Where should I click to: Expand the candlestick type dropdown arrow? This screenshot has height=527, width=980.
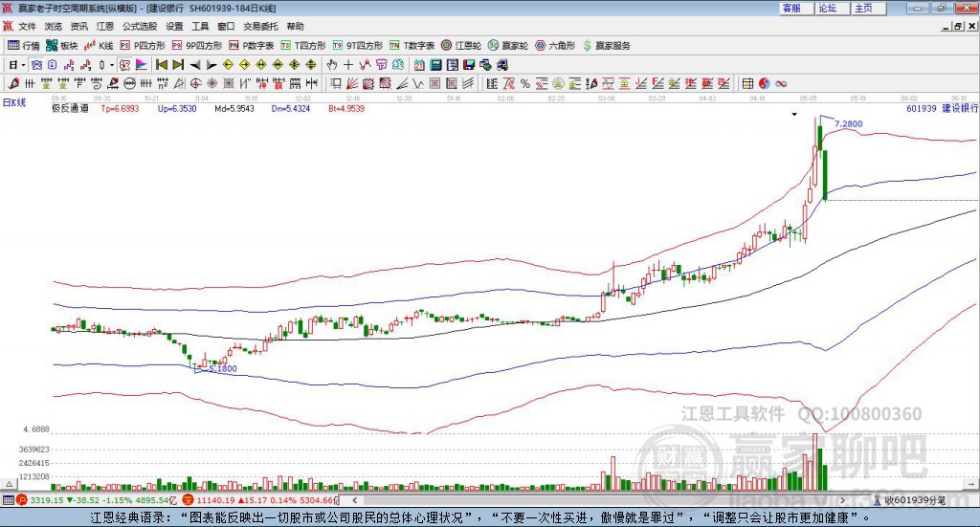pyautogui.click(x=112, y=65)
